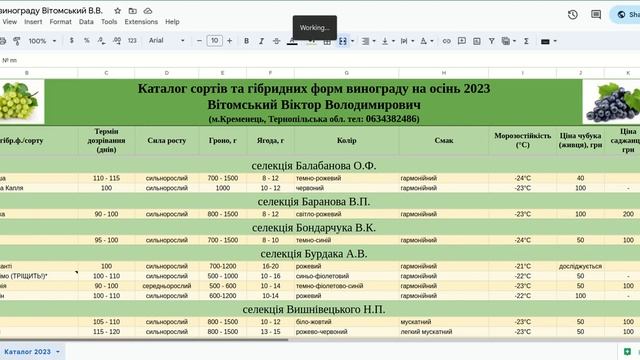
Task: Increase font size with plus button
Action: point(229,41)
